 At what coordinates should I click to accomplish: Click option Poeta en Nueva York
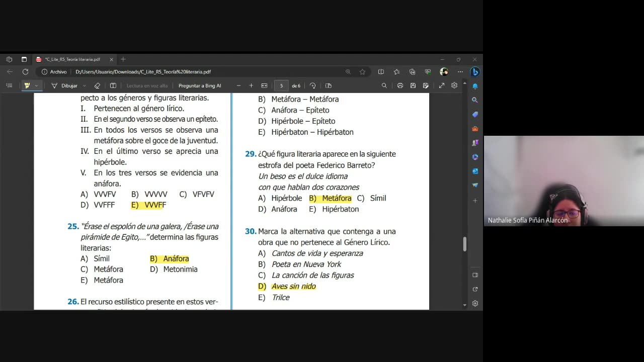point(306,264)
